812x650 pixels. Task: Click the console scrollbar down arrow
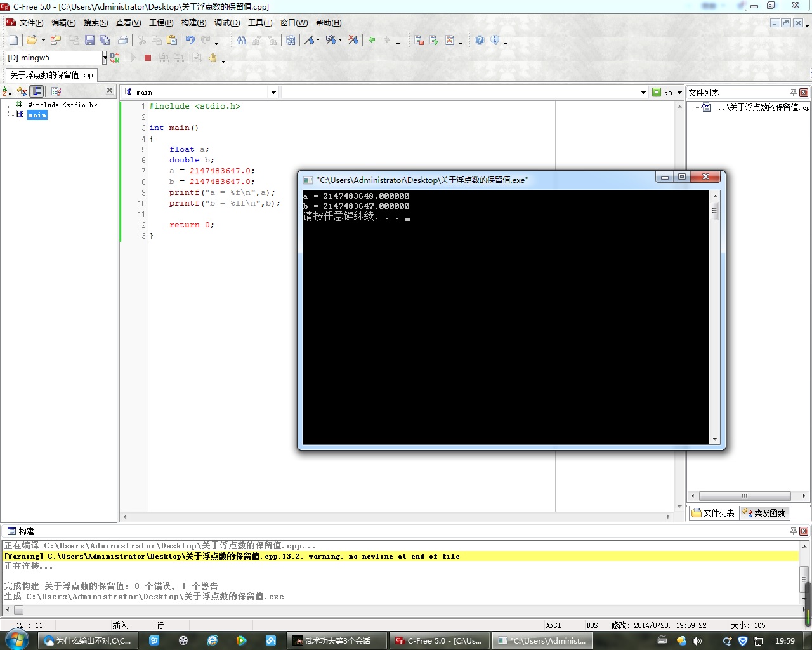(x=714, y=439)
